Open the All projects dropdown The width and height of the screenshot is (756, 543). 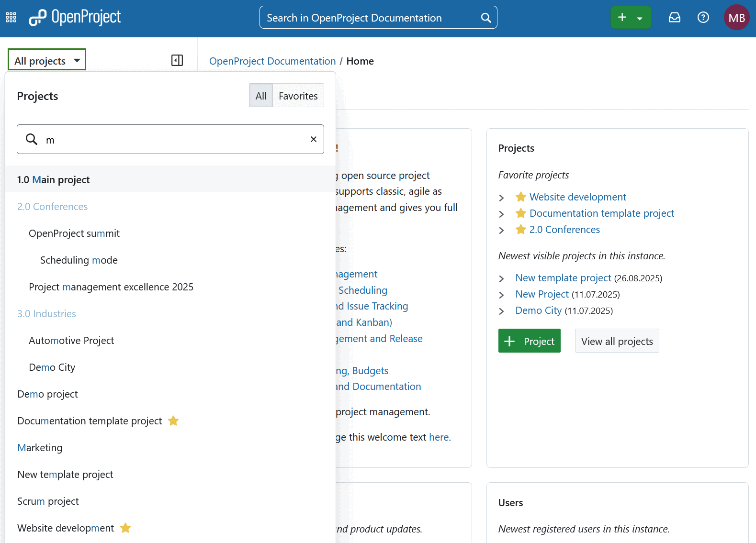tap(47, 60)
